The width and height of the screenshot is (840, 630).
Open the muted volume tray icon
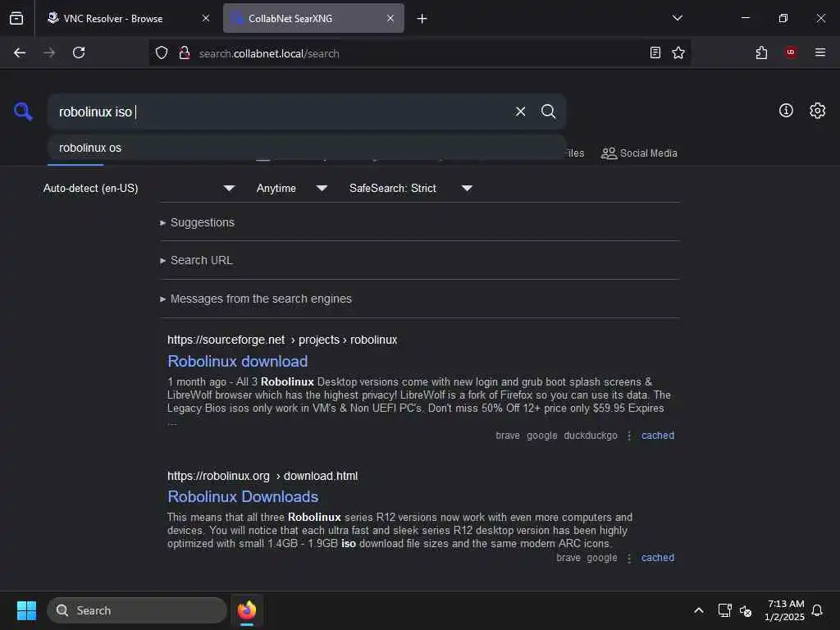[x=745, y=610]
